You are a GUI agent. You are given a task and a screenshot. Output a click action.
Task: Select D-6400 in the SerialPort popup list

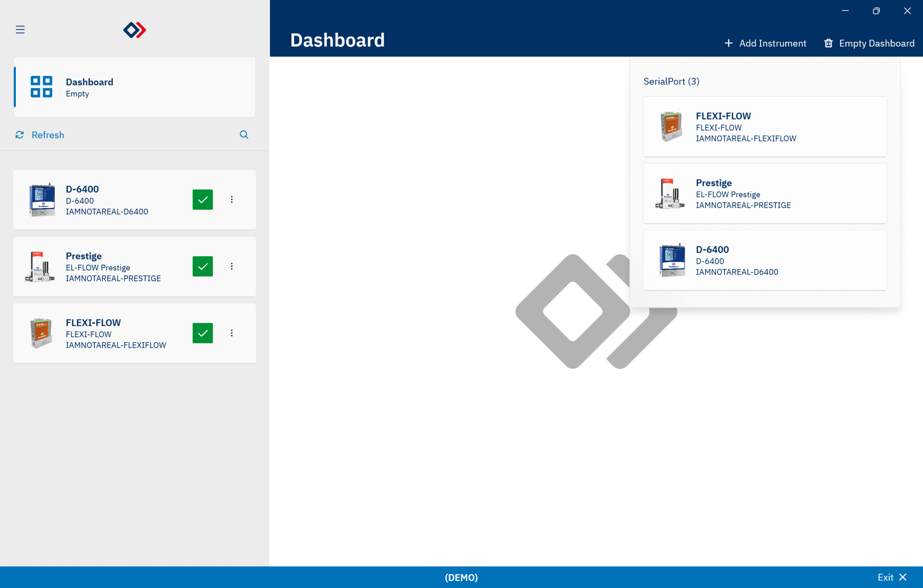coord(764,260)
